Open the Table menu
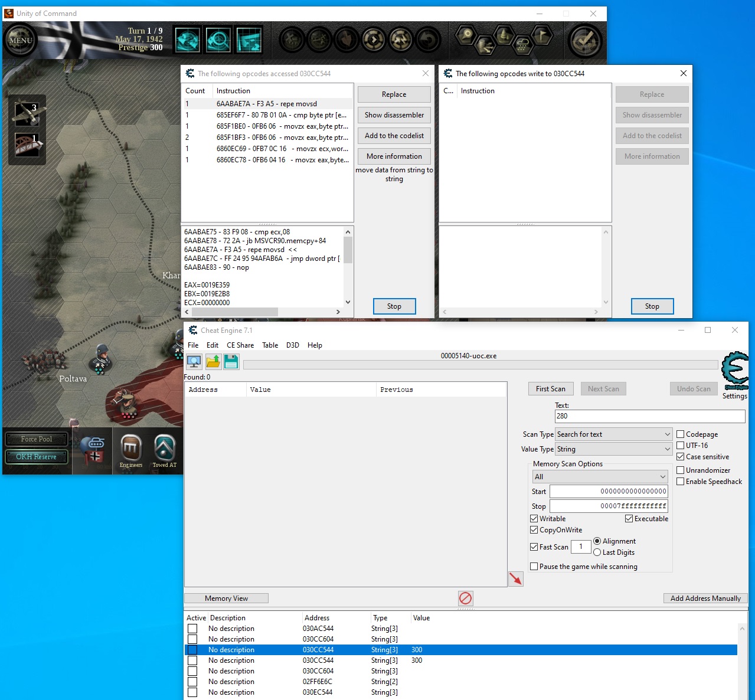 (270, 345)
